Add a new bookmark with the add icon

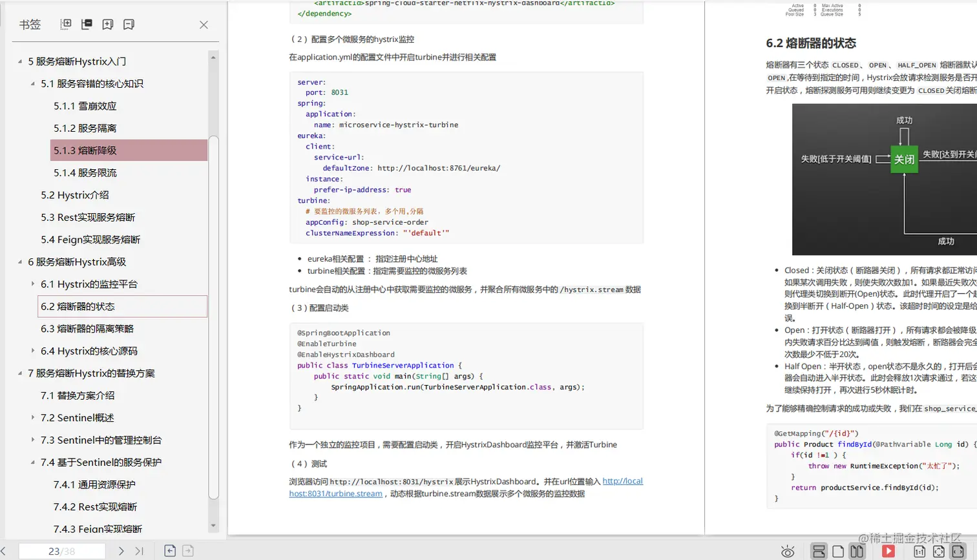(x=109, y=24)
